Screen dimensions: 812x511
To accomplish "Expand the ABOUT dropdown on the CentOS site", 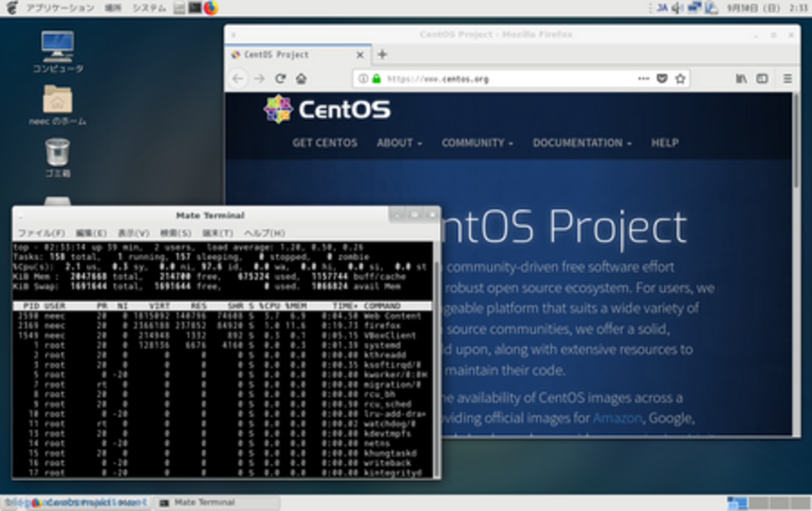I will (x=399, y=143).
